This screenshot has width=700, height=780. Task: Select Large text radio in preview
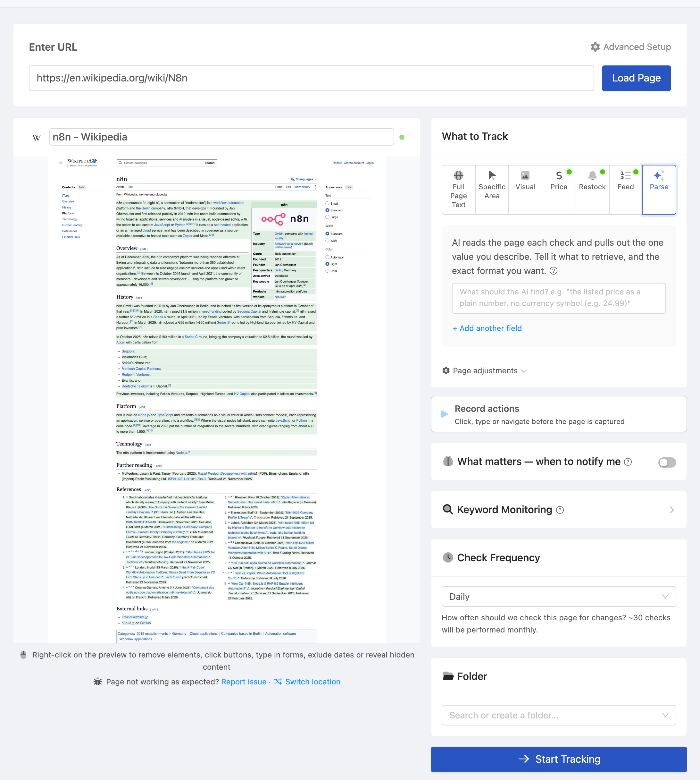click(x=327, y=217)
